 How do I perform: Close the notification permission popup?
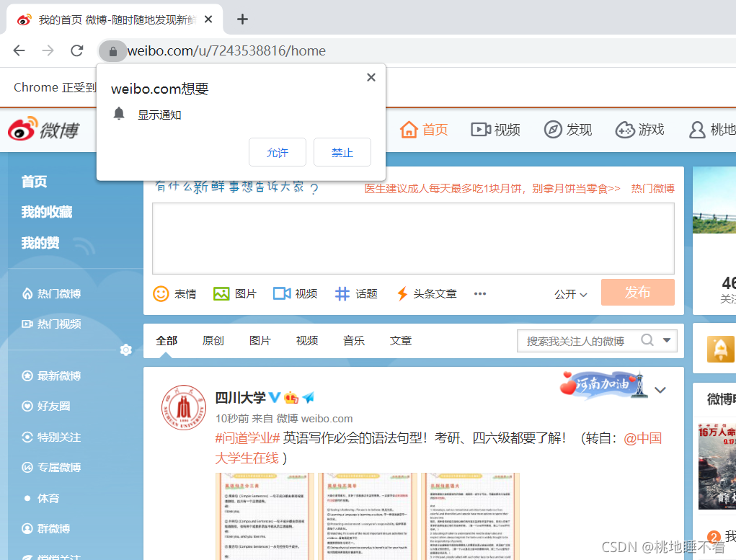[371, 77]
